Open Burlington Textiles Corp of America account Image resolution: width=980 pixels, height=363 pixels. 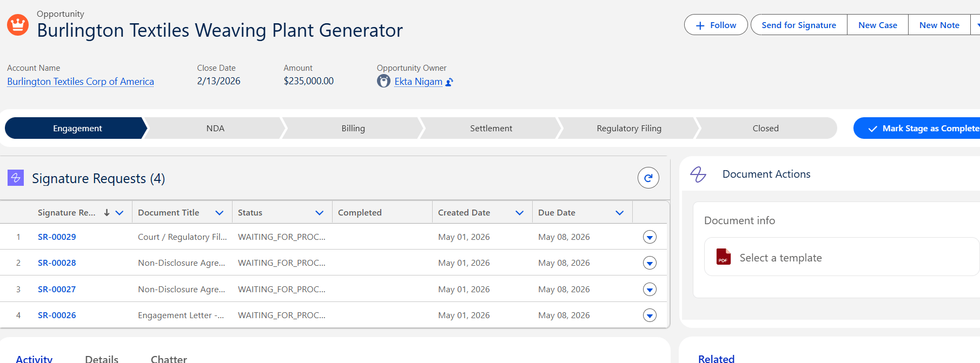coord(81,82)
